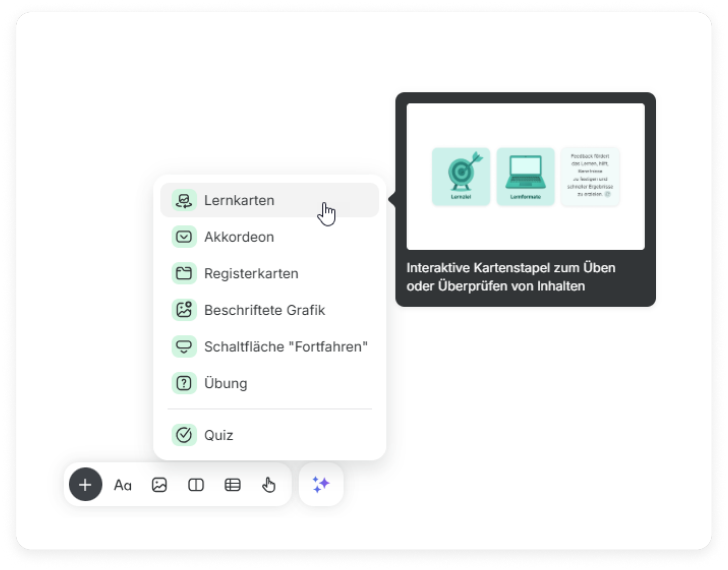Click the plus add-block button

tap(85, 485)
